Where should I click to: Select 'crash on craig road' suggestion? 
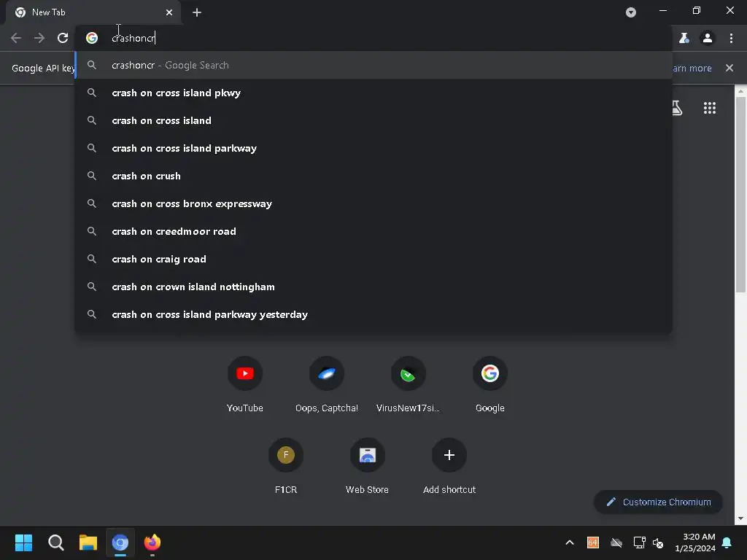(x=373, y=259)
